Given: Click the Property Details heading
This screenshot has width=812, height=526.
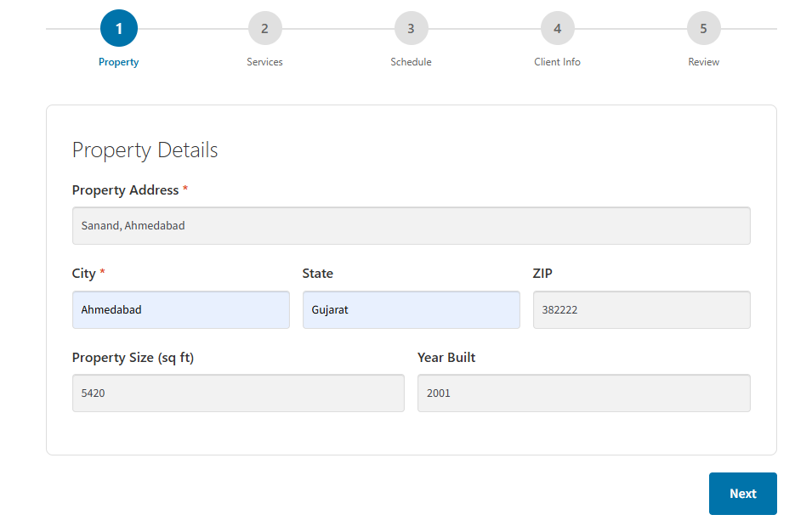Looking at the screenshot, I should point(145,150).
